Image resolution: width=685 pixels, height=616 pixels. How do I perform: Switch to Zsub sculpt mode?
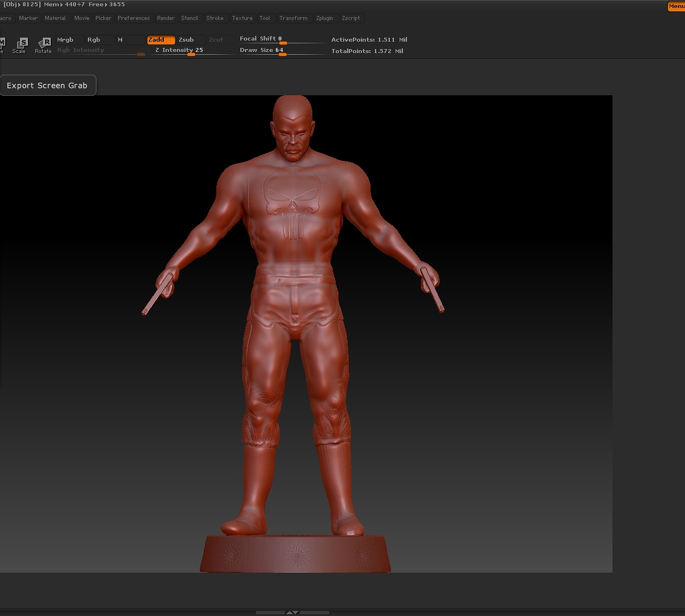(191, 40)
